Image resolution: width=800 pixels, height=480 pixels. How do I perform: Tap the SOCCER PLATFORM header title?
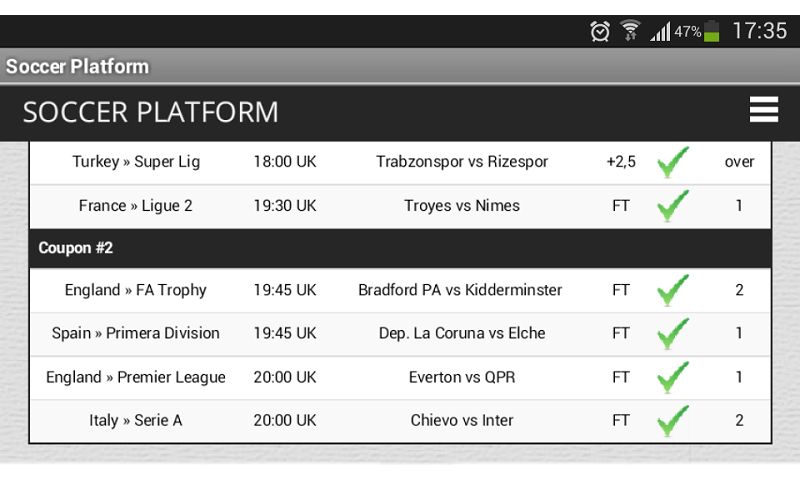tap(151, 111)
